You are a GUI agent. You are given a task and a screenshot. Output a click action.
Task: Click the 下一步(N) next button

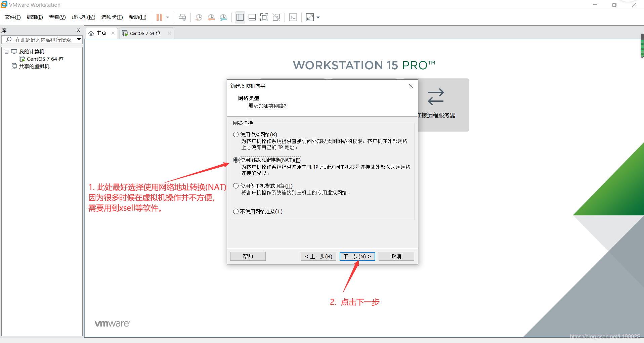click(357, 256)
